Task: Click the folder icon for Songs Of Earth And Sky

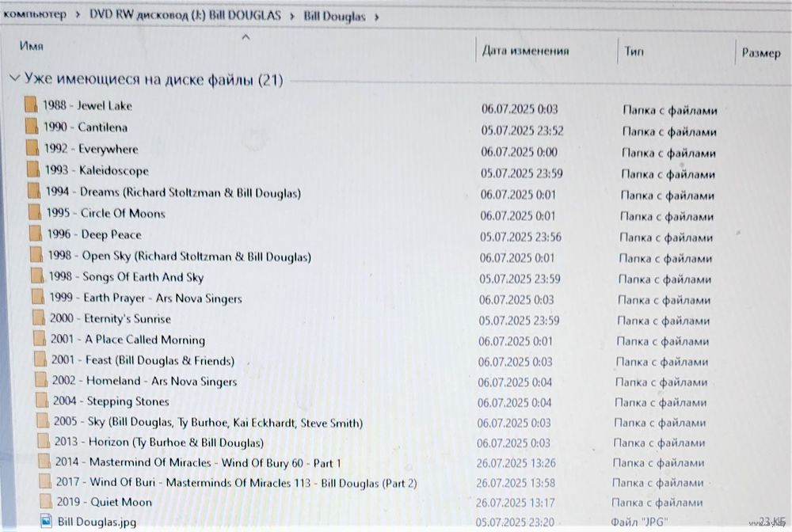Action: tap(37, 276)
